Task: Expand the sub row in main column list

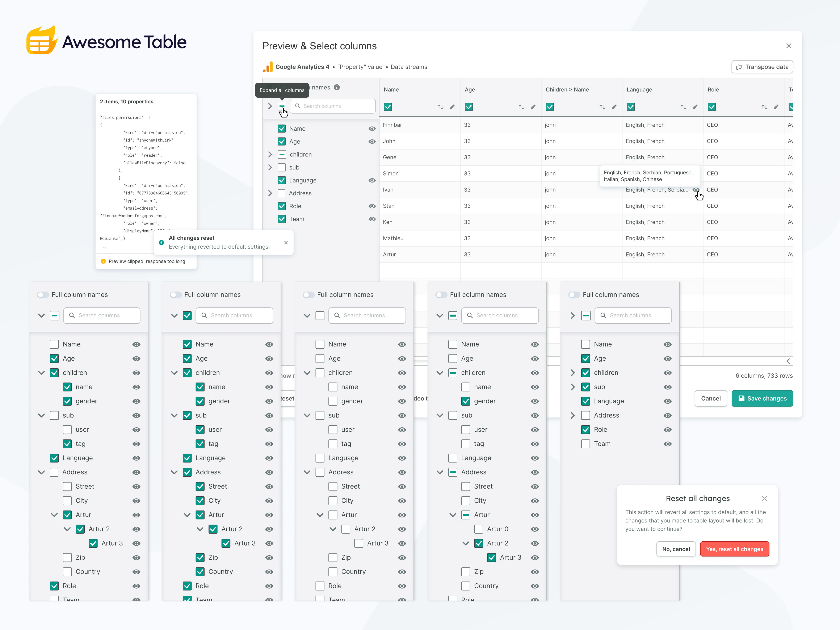Action: (x=270, y=167)
